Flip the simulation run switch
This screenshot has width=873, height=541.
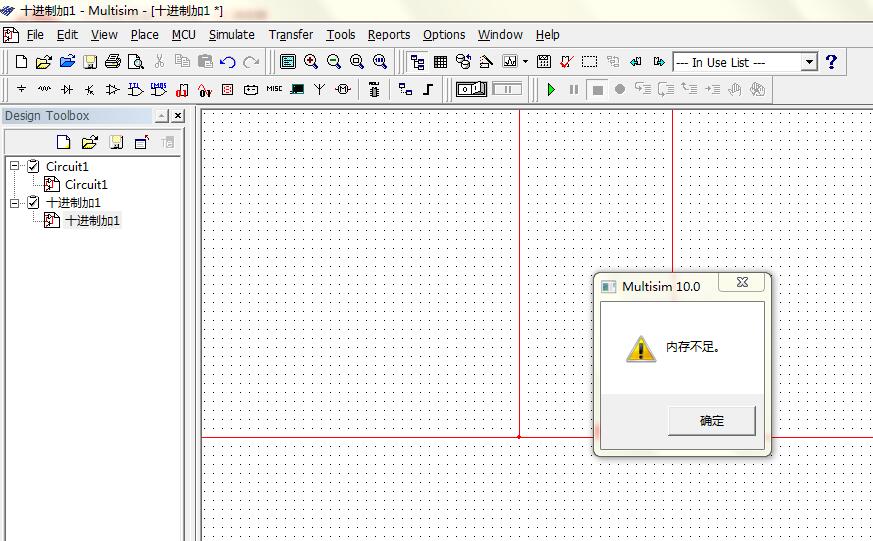coord(471,89)
